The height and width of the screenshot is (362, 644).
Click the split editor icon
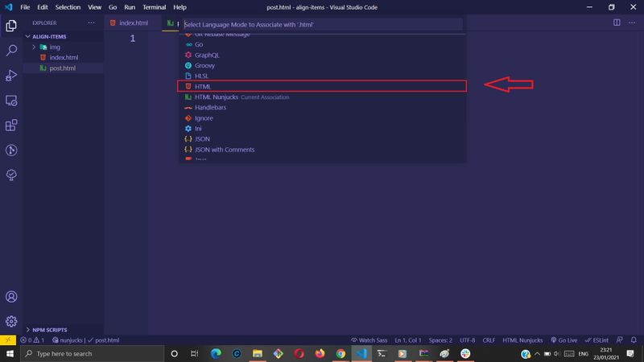click(617, 23)
